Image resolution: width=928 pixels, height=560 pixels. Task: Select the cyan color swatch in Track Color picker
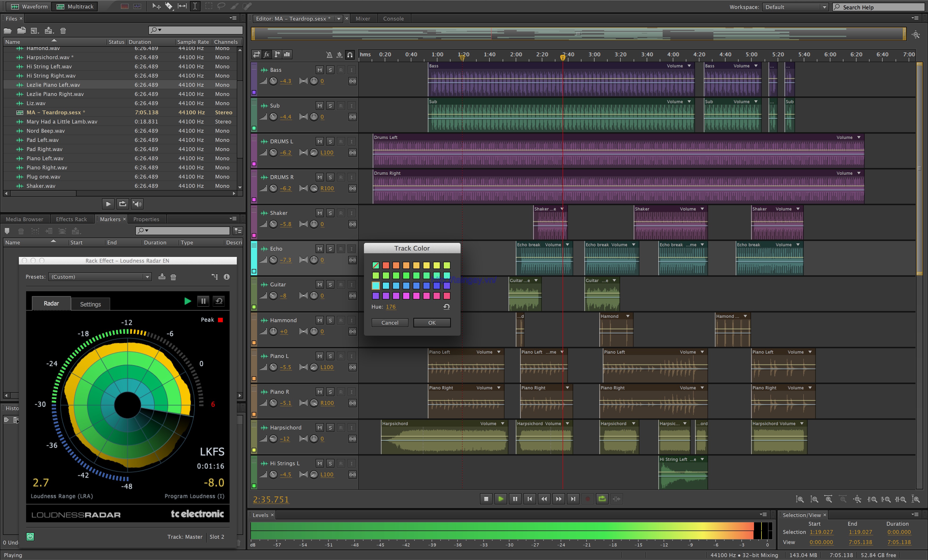tap(375, 286)
